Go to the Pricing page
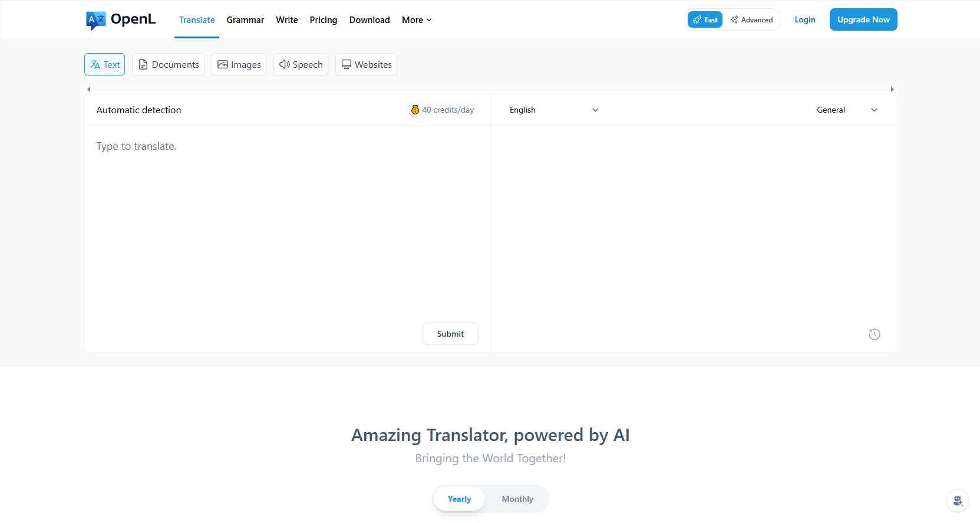 tap(323, 19)
